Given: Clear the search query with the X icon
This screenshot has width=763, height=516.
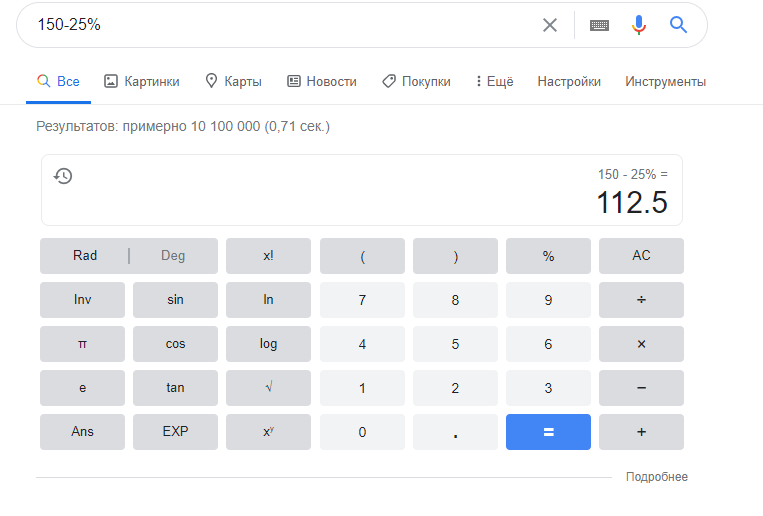Looking at the screenshot, I should [x=550, y=25].
